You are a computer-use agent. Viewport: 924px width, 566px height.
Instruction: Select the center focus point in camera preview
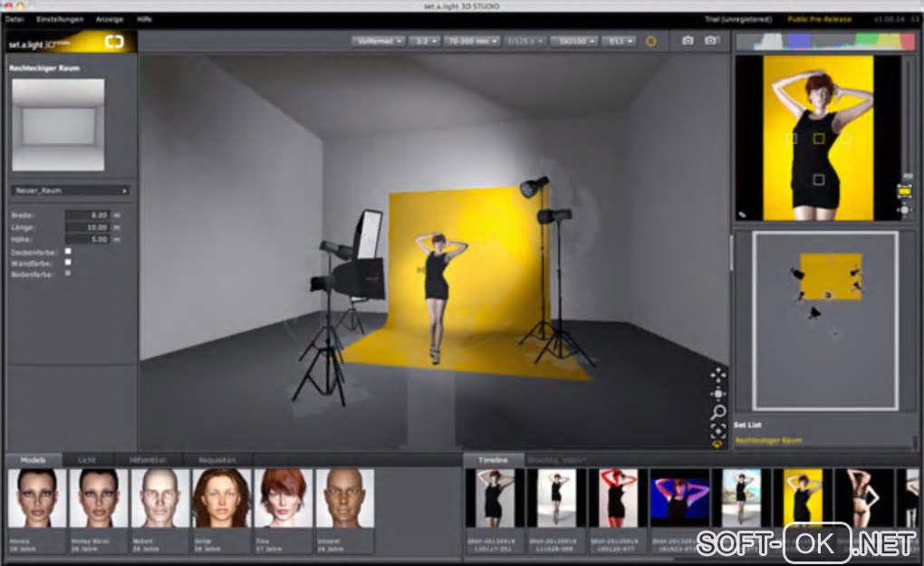819,139
